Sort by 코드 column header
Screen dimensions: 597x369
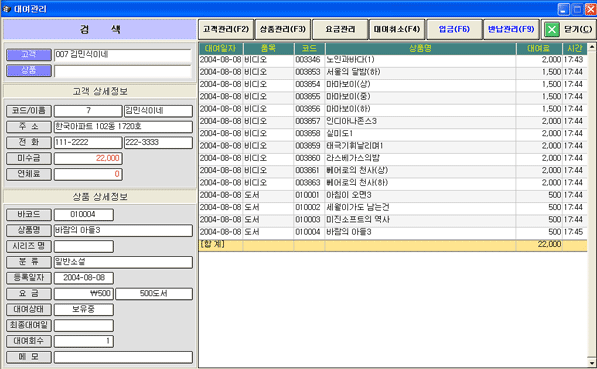[x=310, y=48]
